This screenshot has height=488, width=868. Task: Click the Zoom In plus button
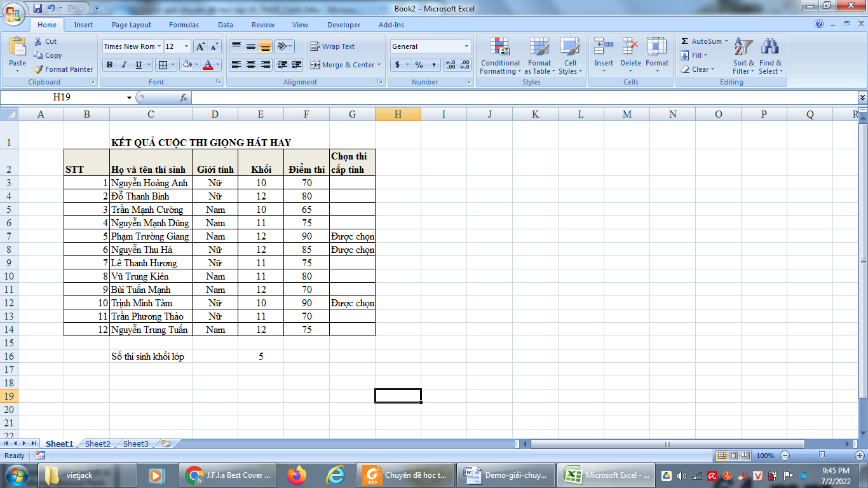[x=860, y=456]
